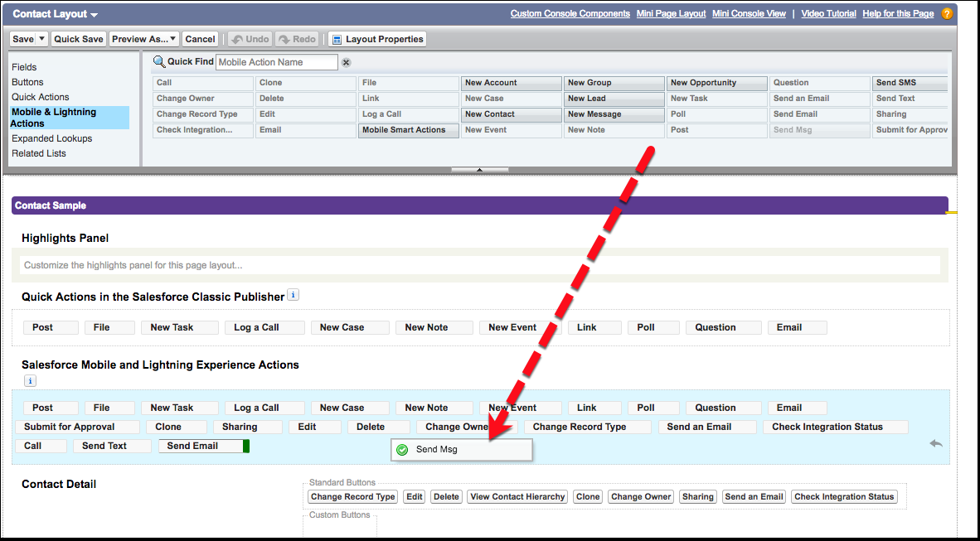Screen dimensions: 980x541
Task: Select the Related Lists palette category
Action: (x=39, y=153)
